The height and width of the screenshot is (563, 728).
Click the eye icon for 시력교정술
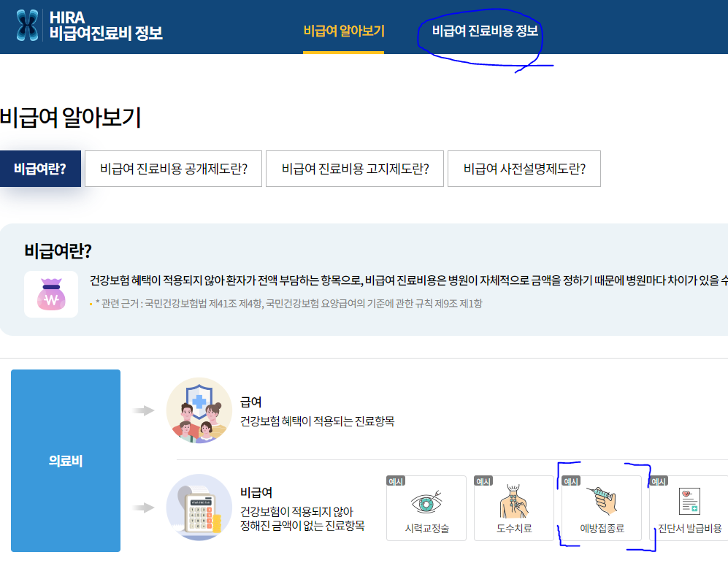point(426,502)
